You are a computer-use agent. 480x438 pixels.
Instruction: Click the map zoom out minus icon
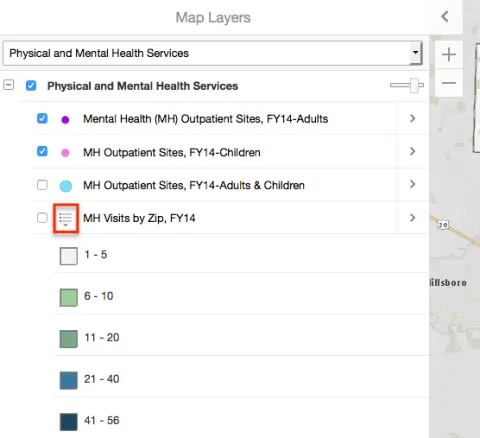pos(449,83)
